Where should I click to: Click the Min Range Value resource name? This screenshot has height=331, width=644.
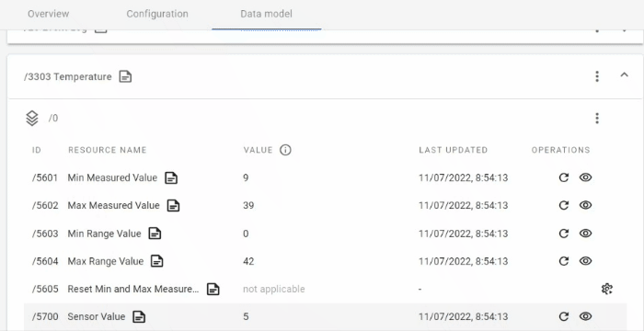pyautogui.click(x=104, y=234)
